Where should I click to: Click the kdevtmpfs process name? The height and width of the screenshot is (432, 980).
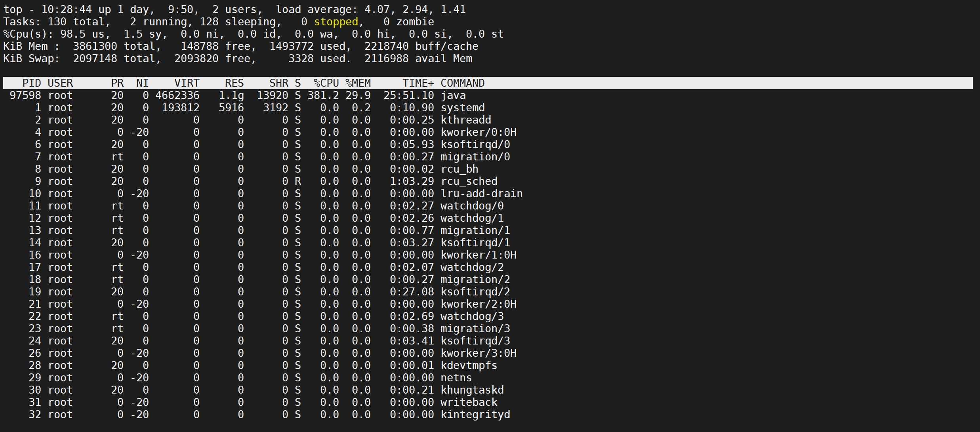coord(469,365)
